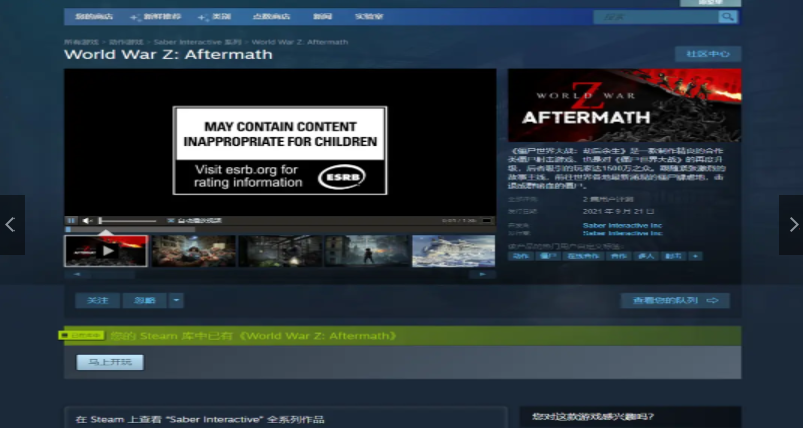This screenshot has height=428, width=803.
Task: Click the World War Z: Aftermath page title
Action: [168, 55]
